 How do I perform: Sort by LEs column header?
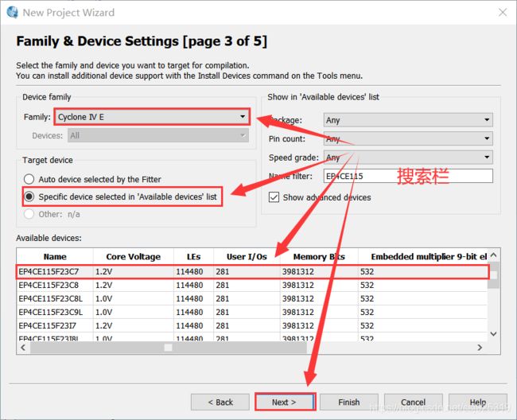coord(193,256)
